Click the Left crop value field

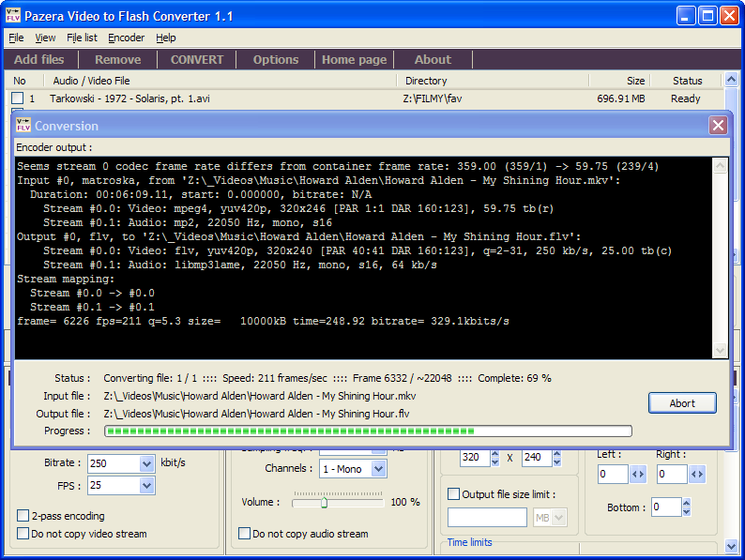613,474
